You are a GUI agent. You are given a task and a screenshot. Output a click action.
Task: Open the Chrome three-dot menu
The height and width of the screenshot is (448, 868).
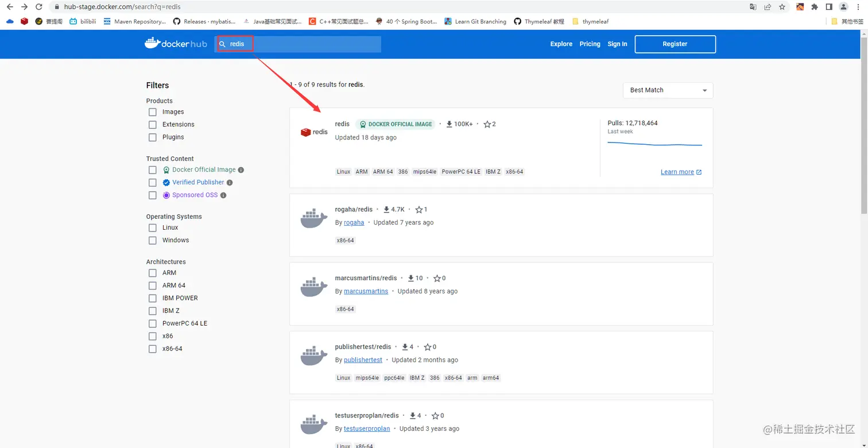858,7
